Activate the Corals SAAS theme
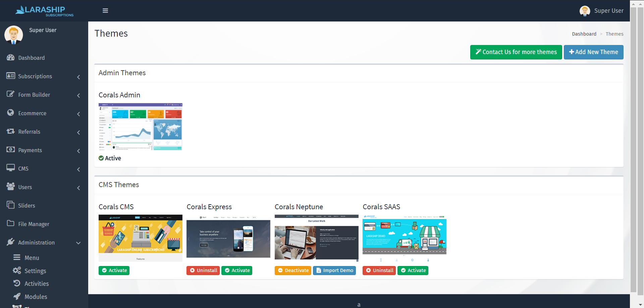 tap(413, 270)
